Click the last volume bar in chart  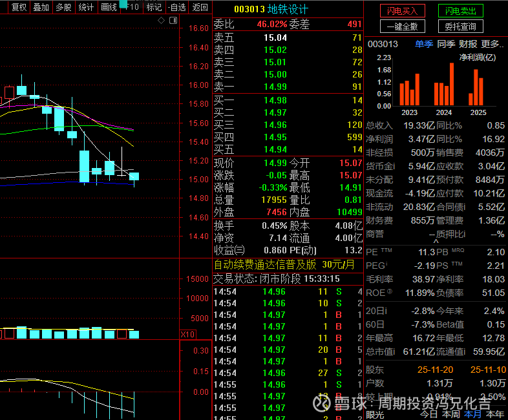point(134,335)
